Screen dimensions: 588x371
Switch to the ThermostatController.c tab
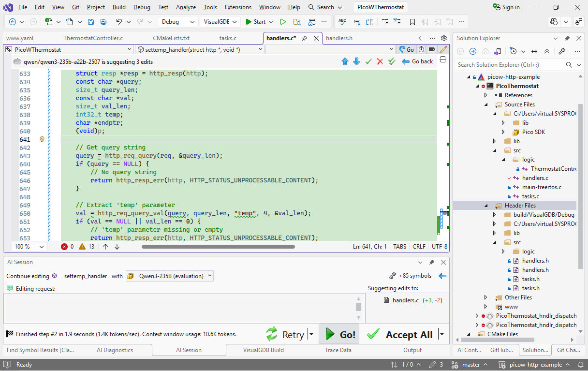(93, 38)
